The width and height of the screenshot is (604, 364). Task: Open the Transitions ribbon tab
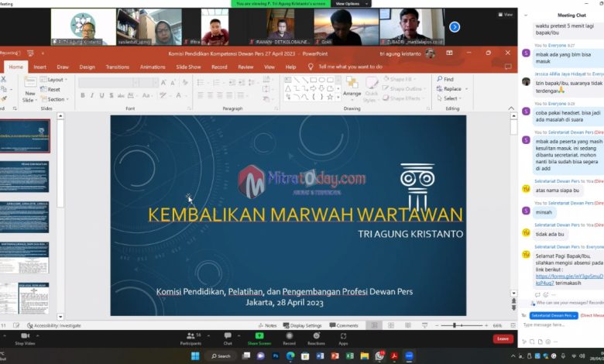[x=118, y=67]
